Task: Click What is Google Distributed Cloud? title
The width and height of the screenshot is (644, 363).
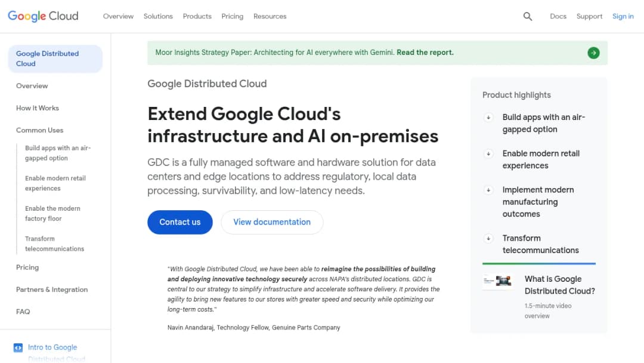Action: [x=560, y=285]
